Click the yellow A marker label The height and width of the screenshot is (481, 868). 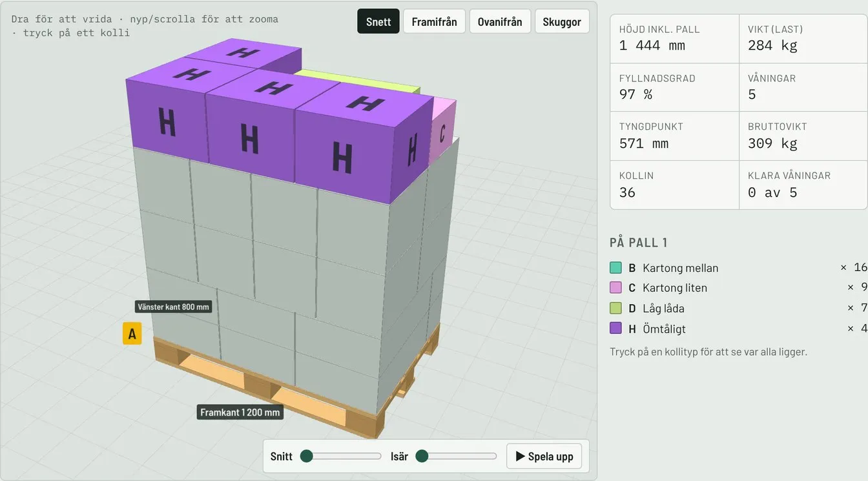tap(132, 334)
